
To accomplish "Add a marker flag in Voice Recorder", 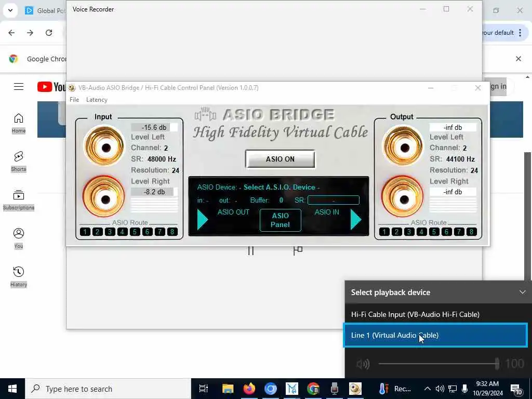I will [x=298, y=250].
